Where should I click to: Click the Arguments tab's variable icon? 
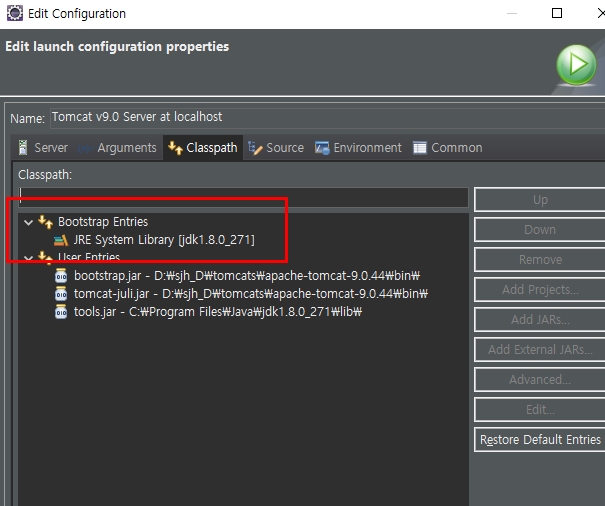[85, 148]
